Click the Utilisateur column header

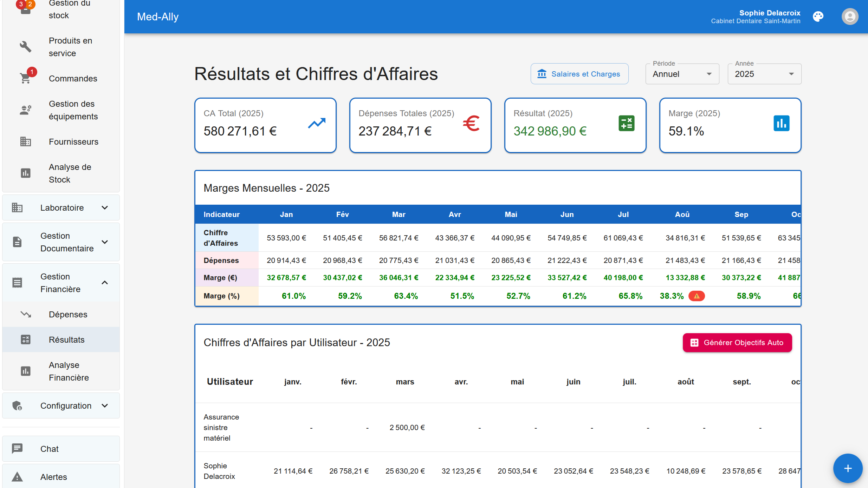pos(230,382)
